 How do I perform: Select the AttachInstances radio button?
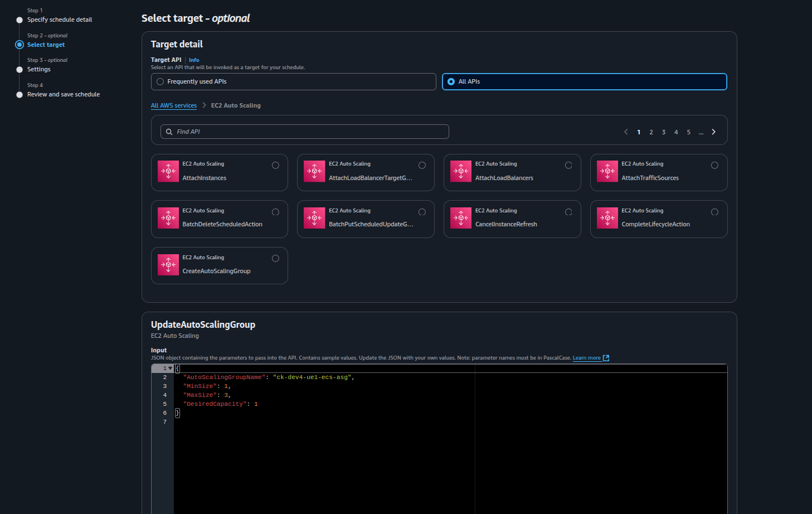coord(275,166)
